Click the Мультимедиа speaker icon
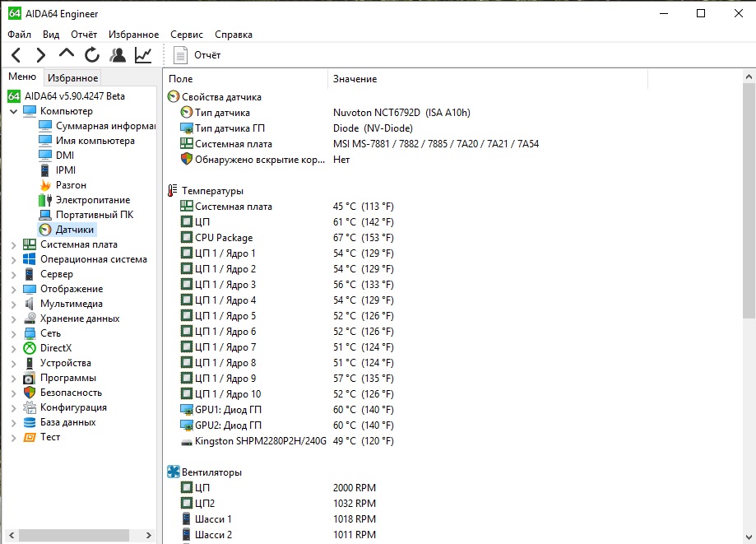756x544 pixels. click(30, 304)
